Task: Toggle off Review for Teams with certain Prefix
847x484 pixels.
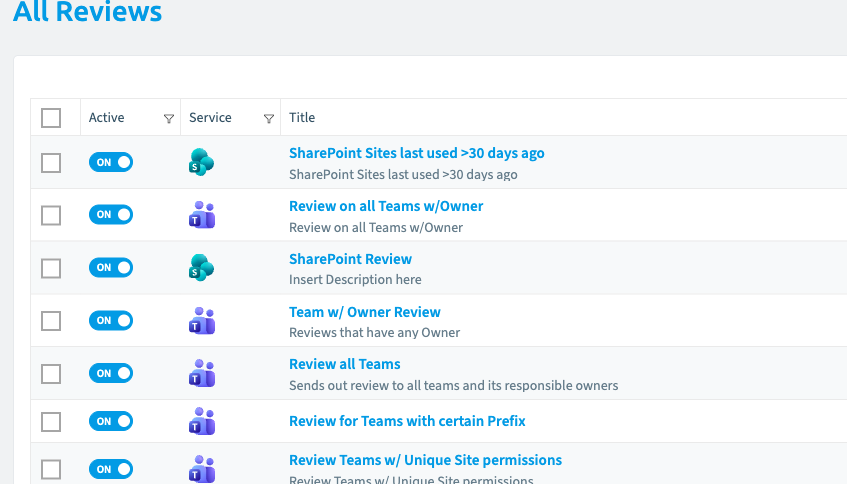Action: [111, 421]
